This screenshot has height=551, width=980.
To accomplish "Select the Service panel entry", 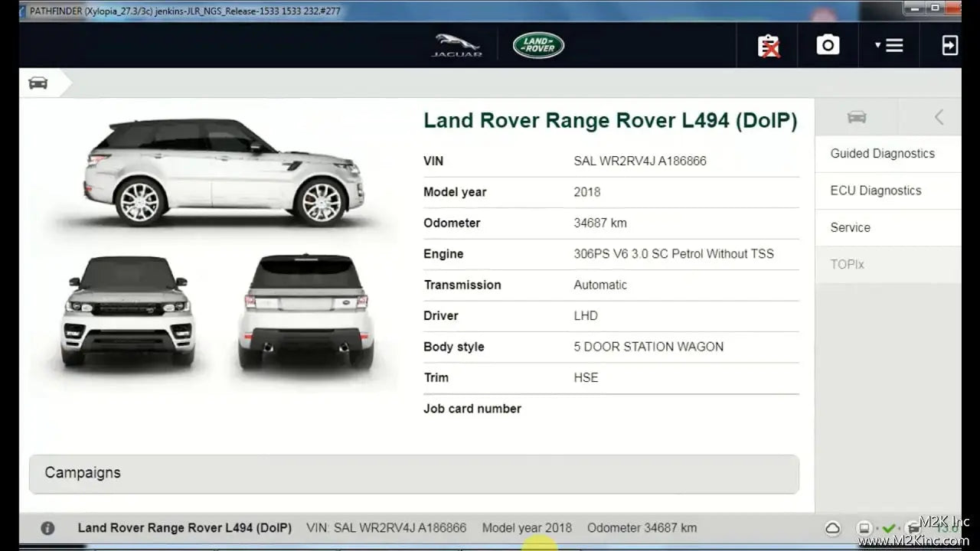I will point(850,227).
